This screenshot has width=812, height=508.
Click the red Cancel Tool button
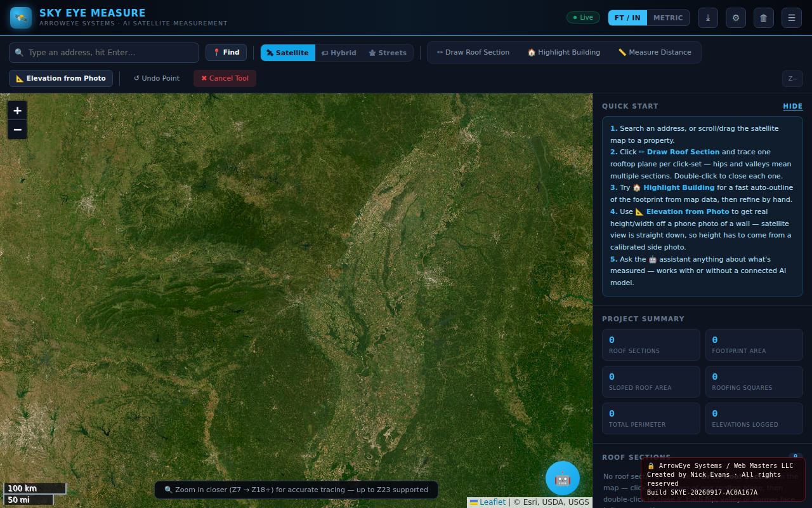pyautogui.click(x=225, y=78)
